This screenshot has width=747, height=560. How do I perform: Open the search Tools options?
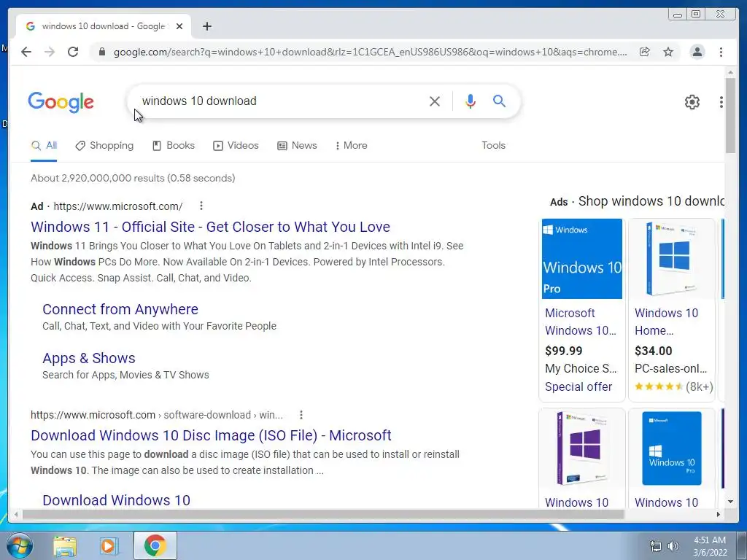click(493, 146)
